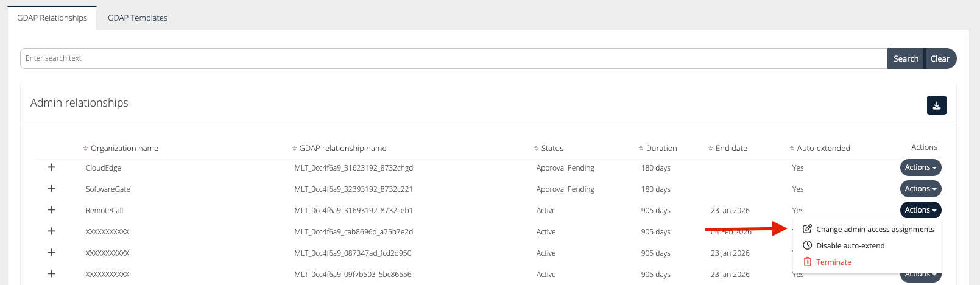Image resolution: width=980 pixels, height=285 pixels.
Task: Sort by Status column icon
Action: [536, 149]
